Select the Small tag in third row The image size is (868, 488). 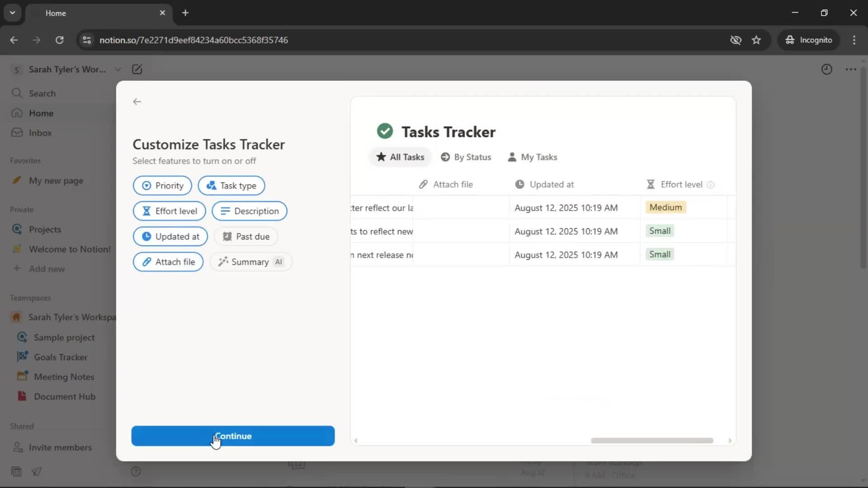(x=660, y=254)
